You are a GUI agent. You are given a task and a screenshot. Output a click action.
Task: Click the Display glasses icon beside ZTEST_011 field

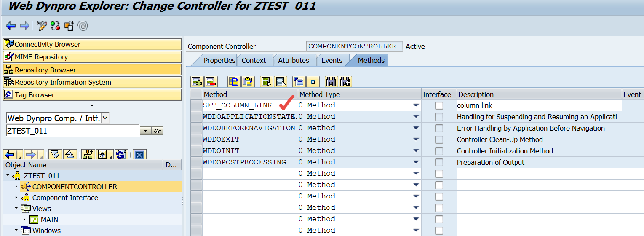tap(158, 131)
